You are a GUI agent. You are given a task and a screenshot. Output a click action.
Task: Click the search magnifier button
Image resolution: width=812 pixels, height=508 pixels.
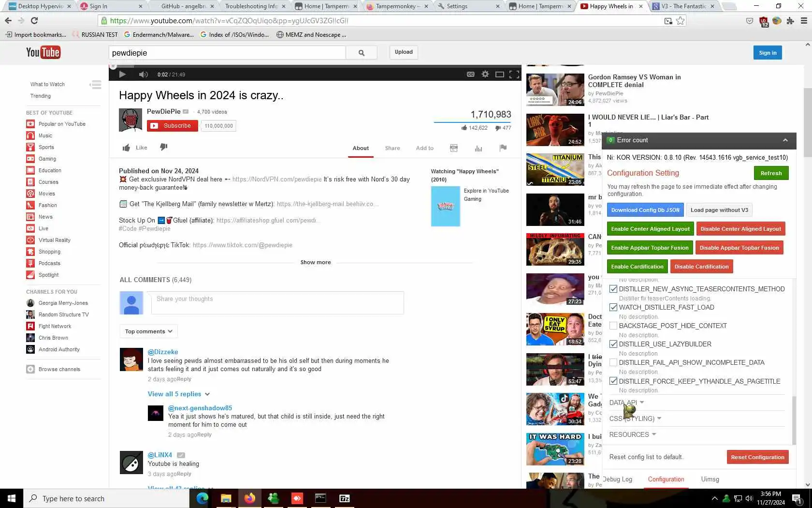tap(362, 53)
